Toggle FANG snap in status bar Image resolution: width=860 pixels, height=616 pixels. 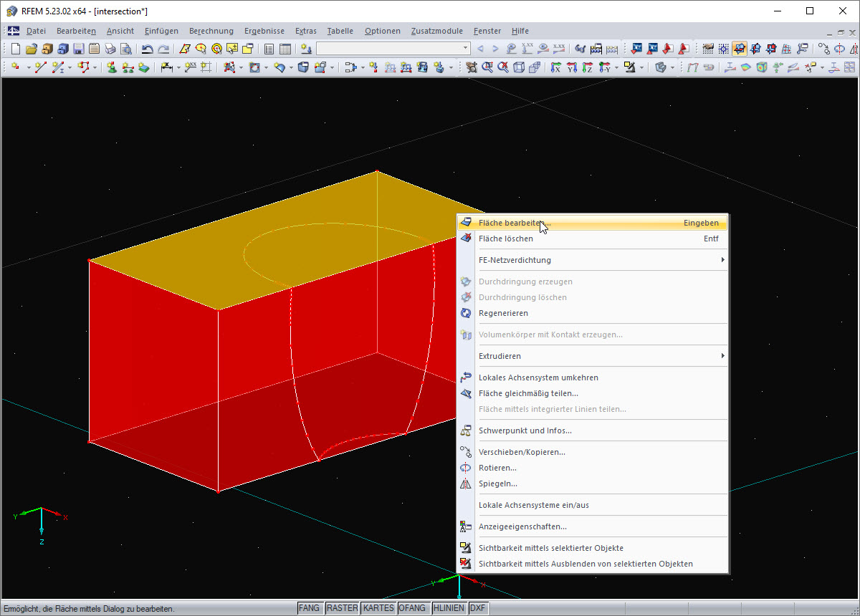coord(309,608)
